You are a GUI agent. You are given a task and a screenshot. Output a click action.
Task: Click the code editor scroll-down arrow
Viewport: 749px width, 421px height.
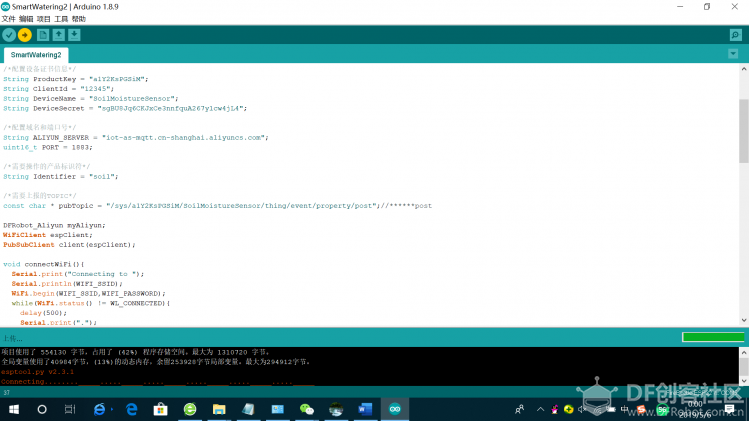pyautogui.click(x=744, y=320)
